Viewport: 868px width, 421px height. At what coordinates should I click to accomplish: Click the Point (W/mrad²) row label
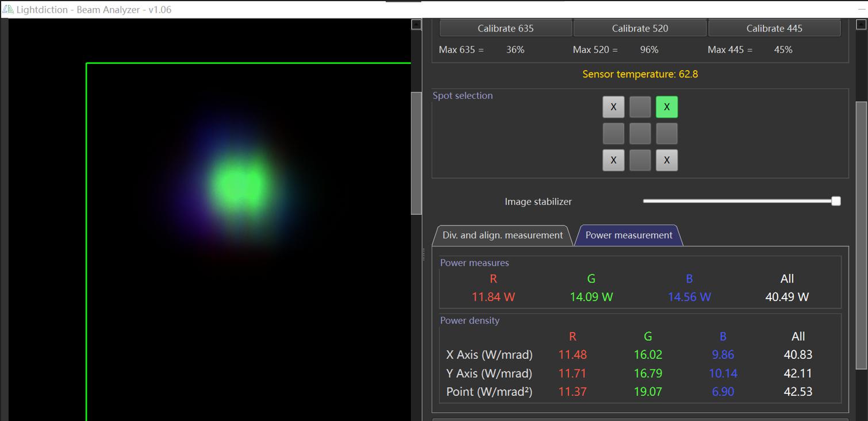point(489,392)
